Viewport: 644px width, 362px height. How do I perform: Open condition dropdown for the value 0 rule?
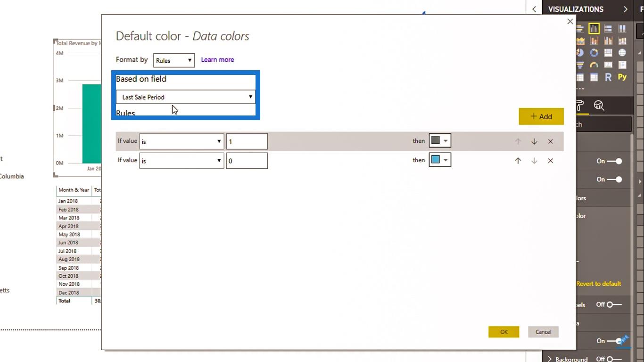coord(182,161)
